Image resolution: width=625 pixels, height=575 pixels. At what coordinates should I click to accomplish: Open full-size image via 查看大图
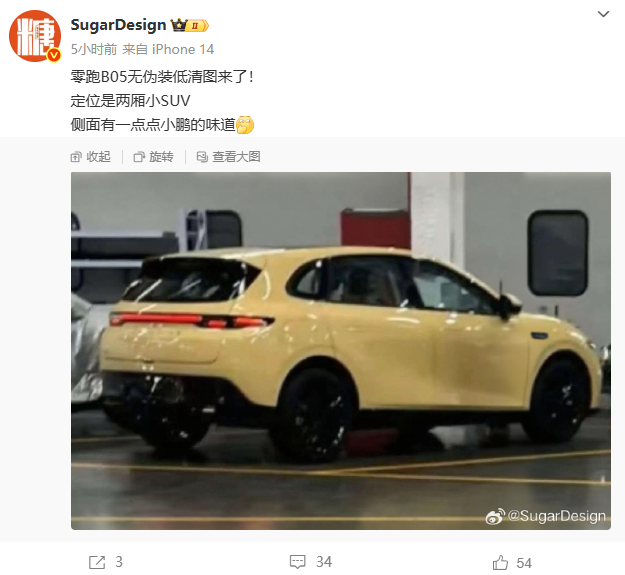(x=228, y=157)
